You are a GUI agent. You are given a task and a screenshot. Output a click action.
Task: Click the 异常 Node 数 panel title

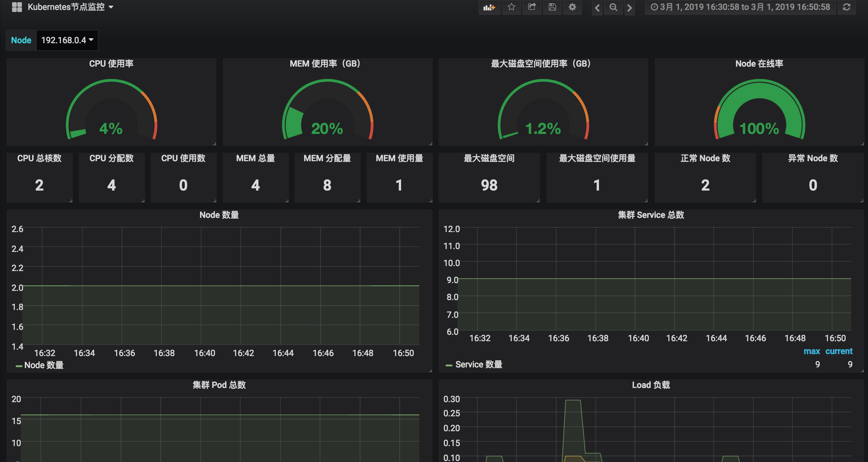813,158
